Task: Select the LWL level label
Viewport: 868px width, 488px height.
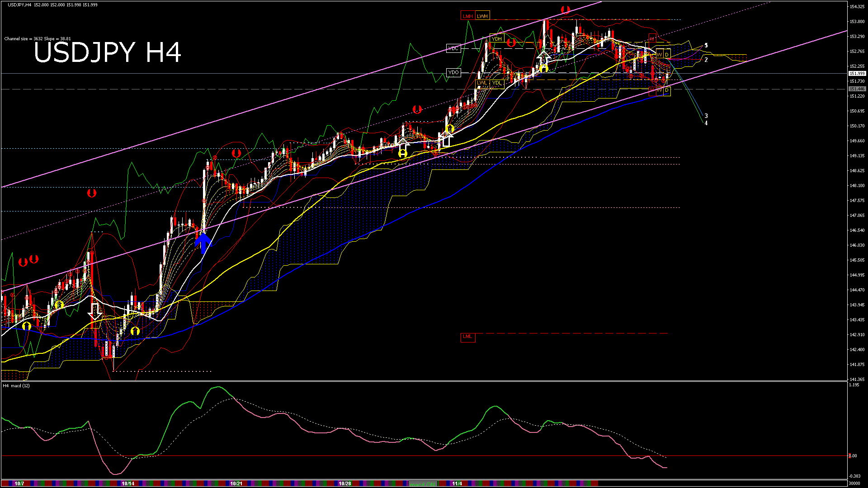Action: [x=482, y=83]
